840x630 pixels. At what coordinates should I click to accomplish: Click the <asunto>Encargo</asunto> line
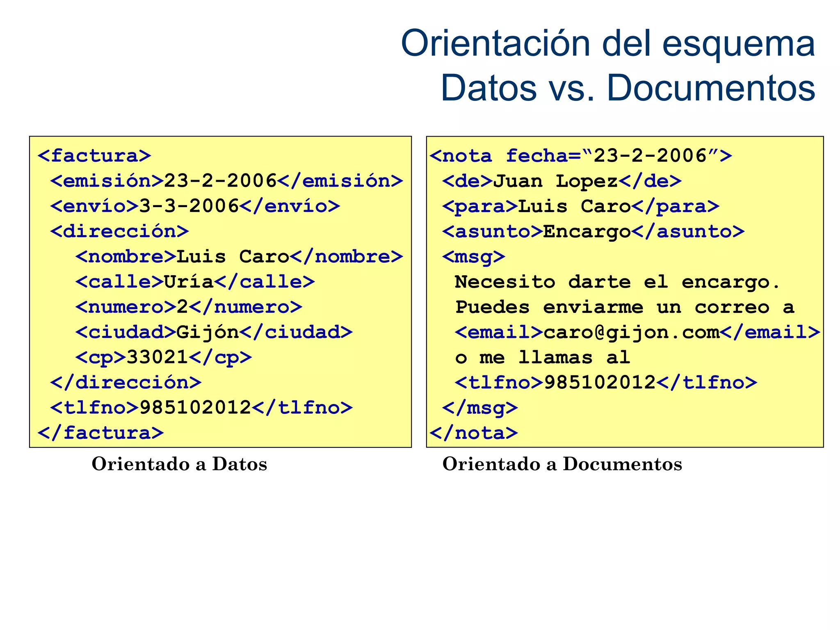(593, 231)
